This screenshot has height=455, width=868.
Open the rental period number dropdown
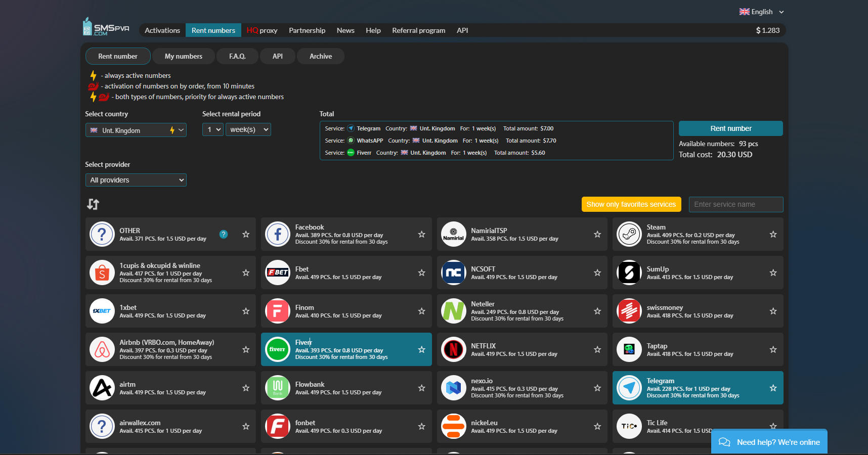(213, 129)
